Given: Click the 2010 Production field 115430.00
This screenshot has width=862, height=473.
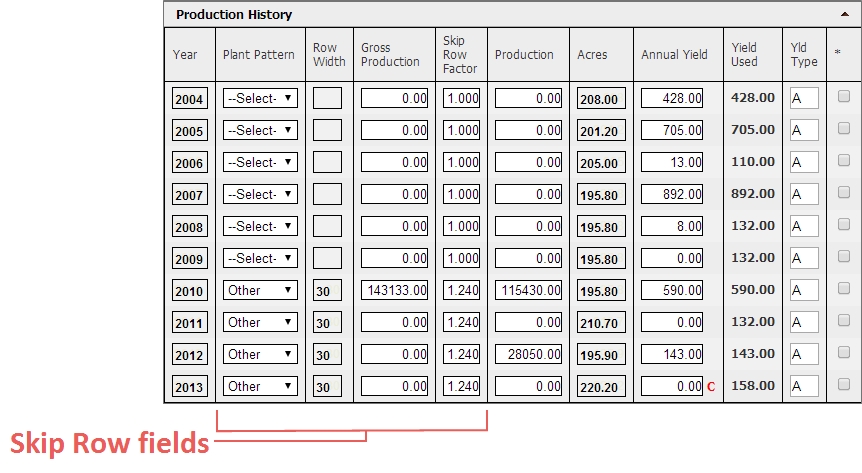Looking at the screenshot, I should pos(528,290).
